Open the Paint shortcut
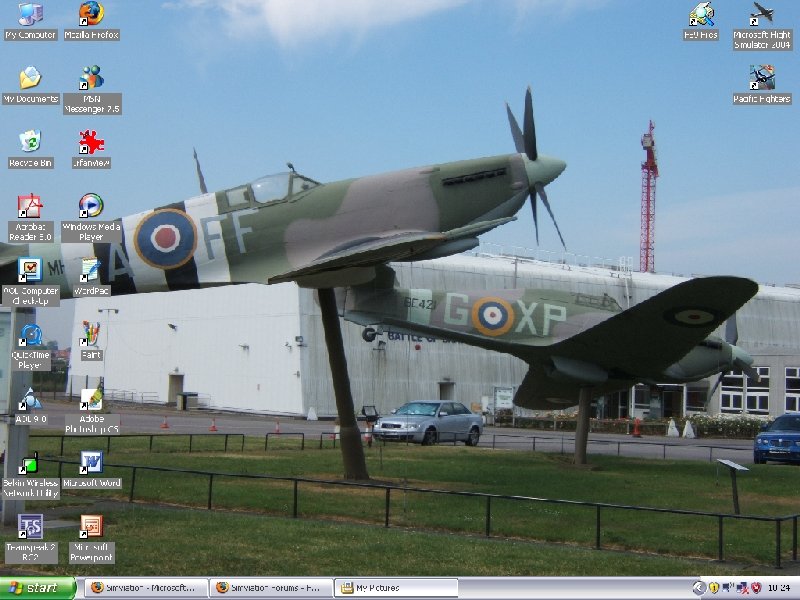This screenshot has width=800, height=600. (91, 334)
